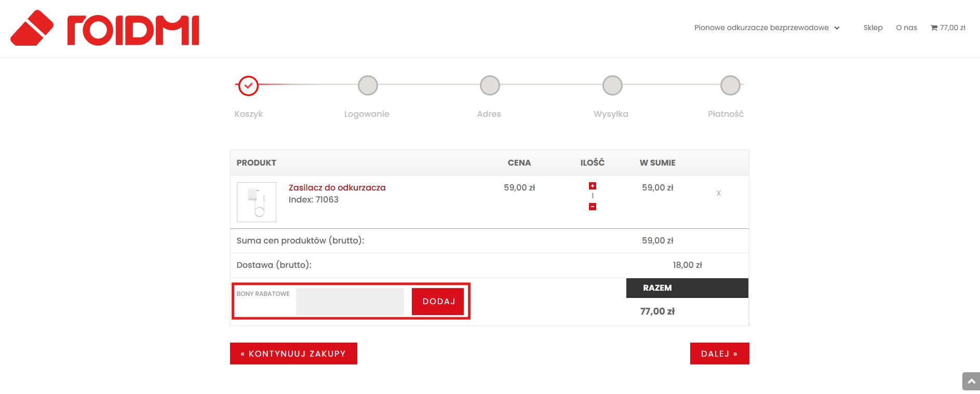Remove product using the x icon
This screenshot has width=980, height=394.
(719, 193)
